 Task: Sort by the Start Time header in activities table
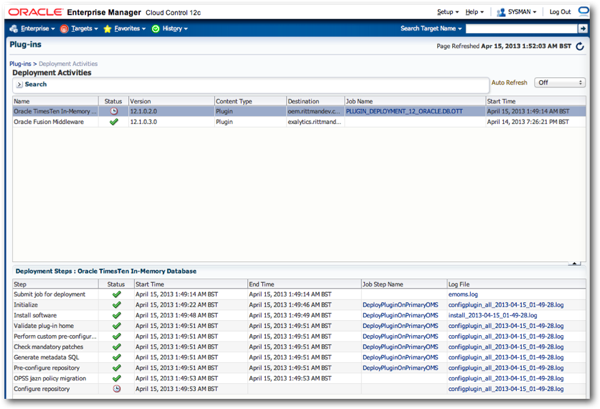[535, 101]
